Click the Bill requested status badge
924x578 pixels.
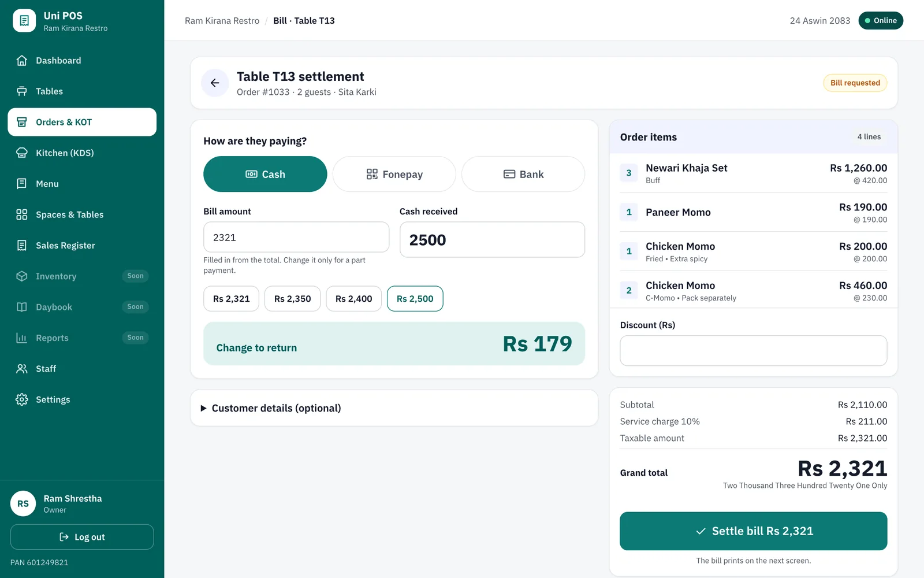(855, 83)
